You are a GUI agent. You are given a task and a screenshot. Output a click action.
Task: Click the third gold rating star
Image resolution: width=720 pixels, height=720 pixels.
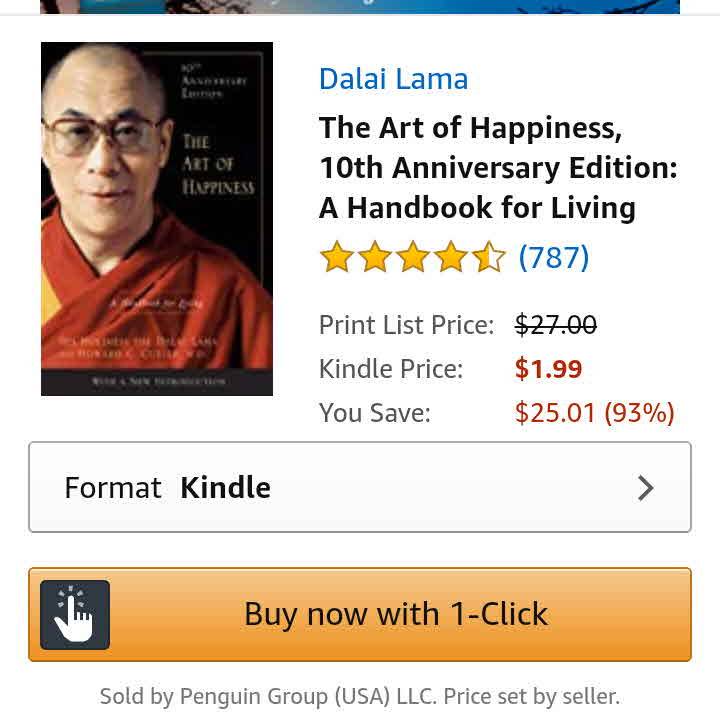[413, 256]
